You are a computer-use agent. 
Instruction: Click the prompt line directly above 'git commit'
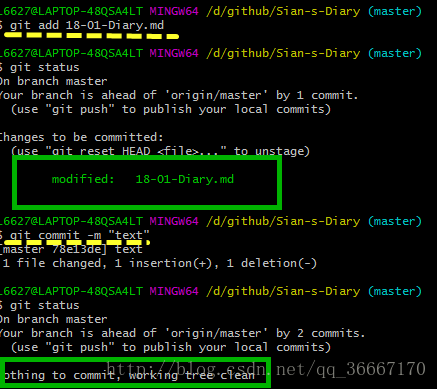[x=211, y=221]
